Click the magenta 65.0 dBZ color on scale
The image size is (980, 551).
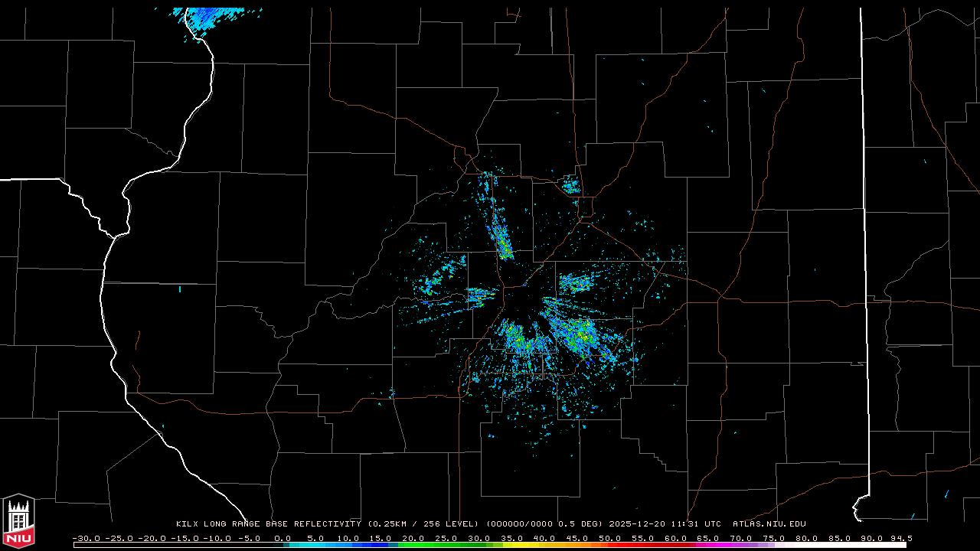pos(709,545)
